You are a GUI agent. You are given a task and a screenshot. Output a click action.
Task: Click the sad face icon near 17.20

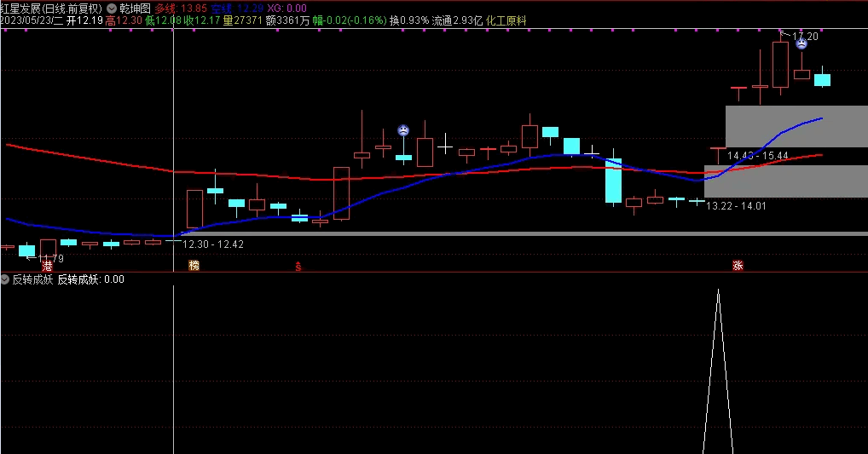801,44
